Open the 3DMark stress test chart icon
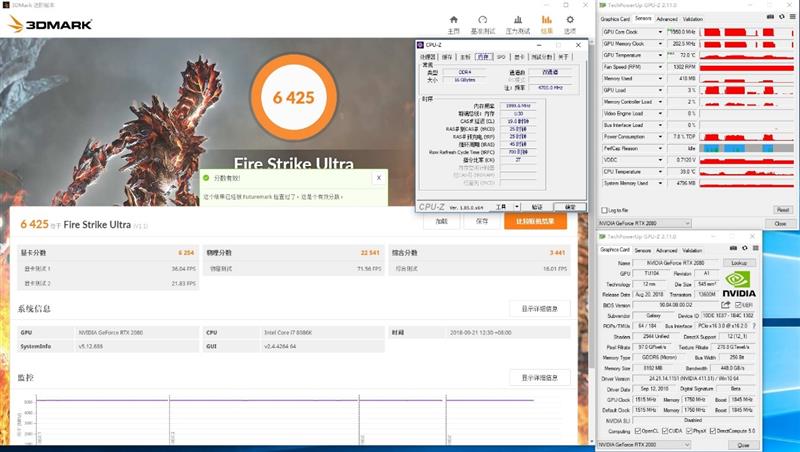This screenshot has height=452, width=800. [518, 20]
